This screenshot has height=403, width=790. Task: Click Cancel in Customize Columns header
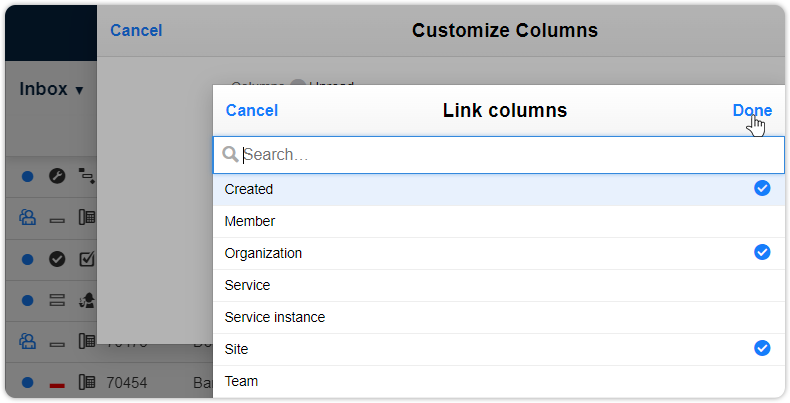[136, 30]
